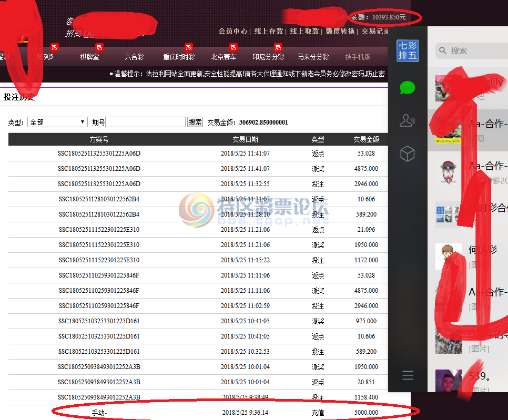This screenshot has height=420, width=508.
Task: Open WeChat favorites cube icon
Action: pyautogui.click(x=407, y=153)
